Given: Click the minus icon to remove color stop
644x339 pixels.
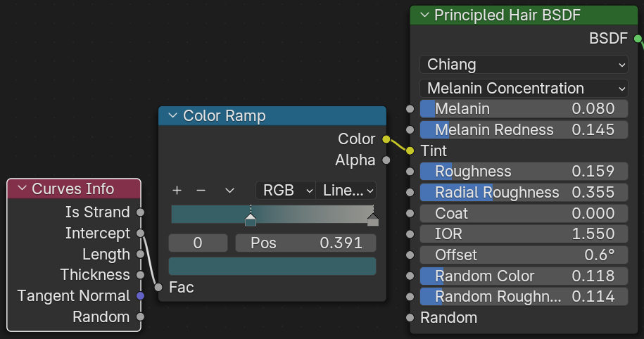Looking at the screenshot, I should point(201,191).
